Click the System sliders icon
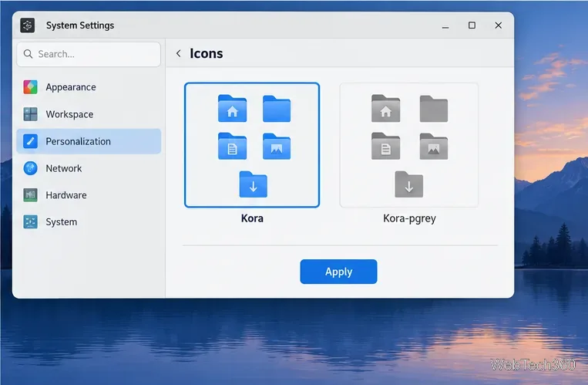 [x=30, y=222]
